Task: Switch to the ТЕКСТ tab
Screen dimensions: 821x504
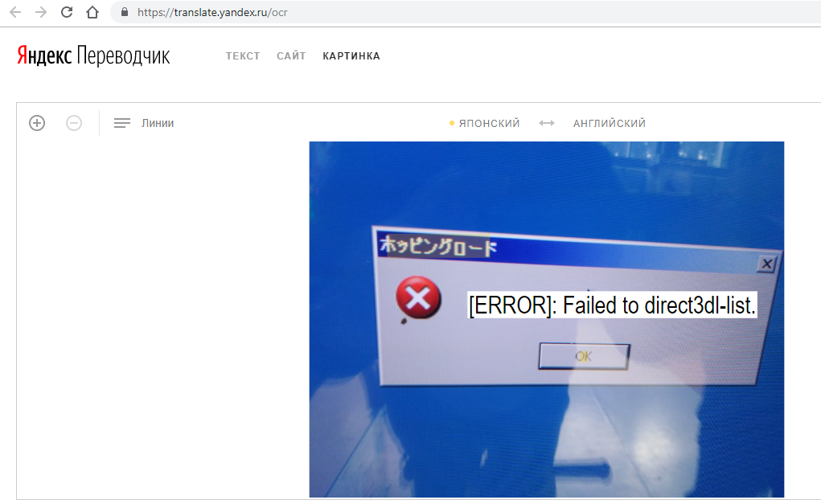Action: [x=243, y=56]
